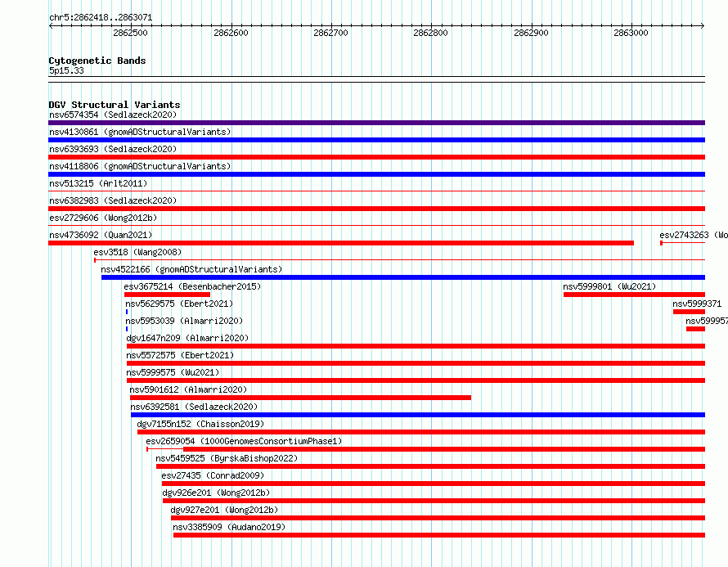Screen dimensions: 728x567
Task: Click the nsv513215 (Arlt2011) label
Action: coord(98,183)
